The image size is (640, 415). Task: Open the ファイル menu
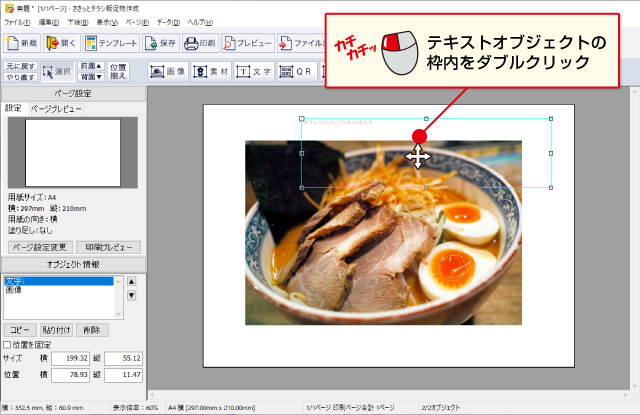coord(16,21)
